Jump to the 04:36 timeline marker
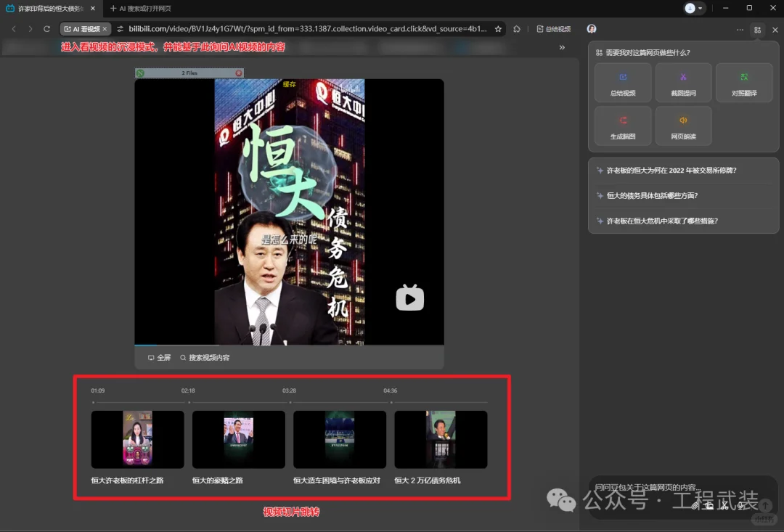784x532 pixels. point(391,390)
